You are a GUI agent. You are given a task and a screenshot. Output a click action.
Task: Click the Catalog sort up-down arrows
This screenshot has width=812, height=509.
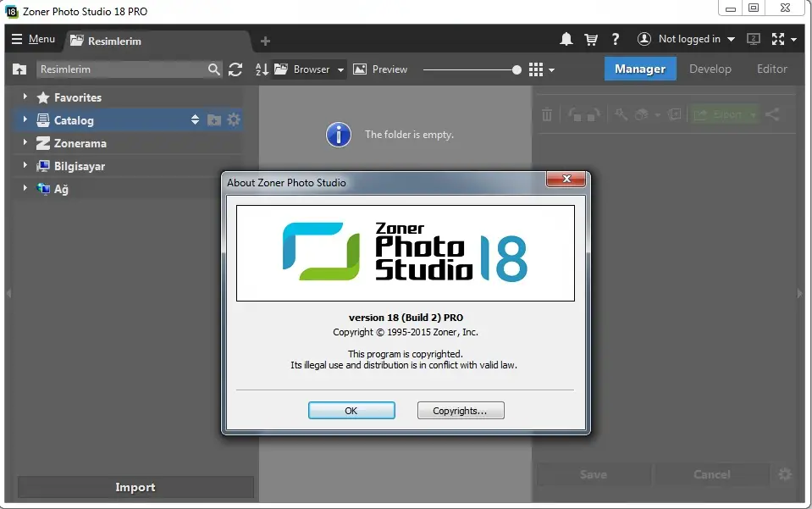[x=195, y=119]
